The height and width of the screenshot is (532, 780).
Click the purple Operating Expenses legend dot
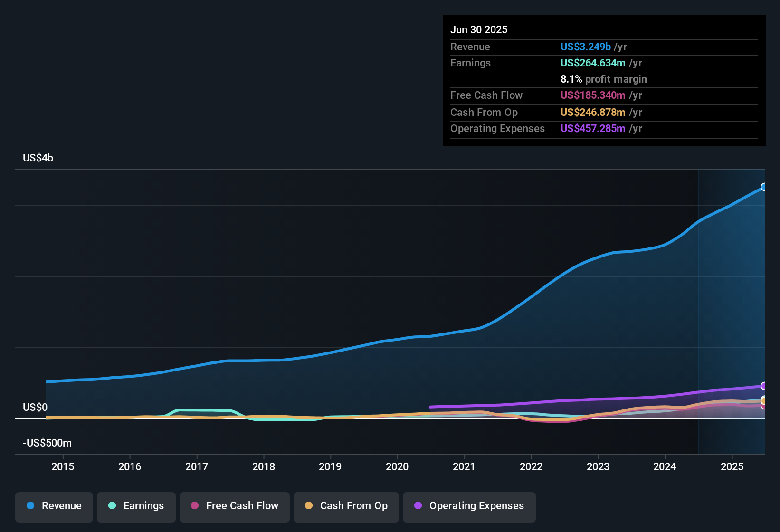[x=418, y=506]
